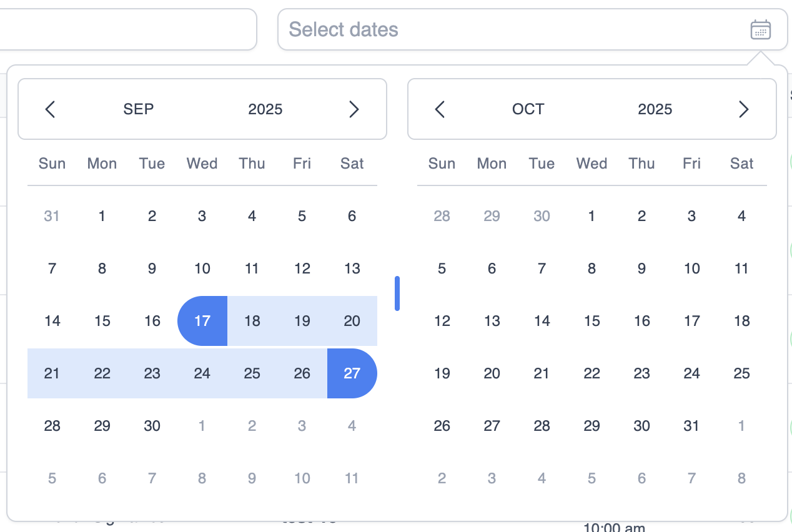Open the SEP month dropdown
This screenshot has width=792, height=532.
139,109
